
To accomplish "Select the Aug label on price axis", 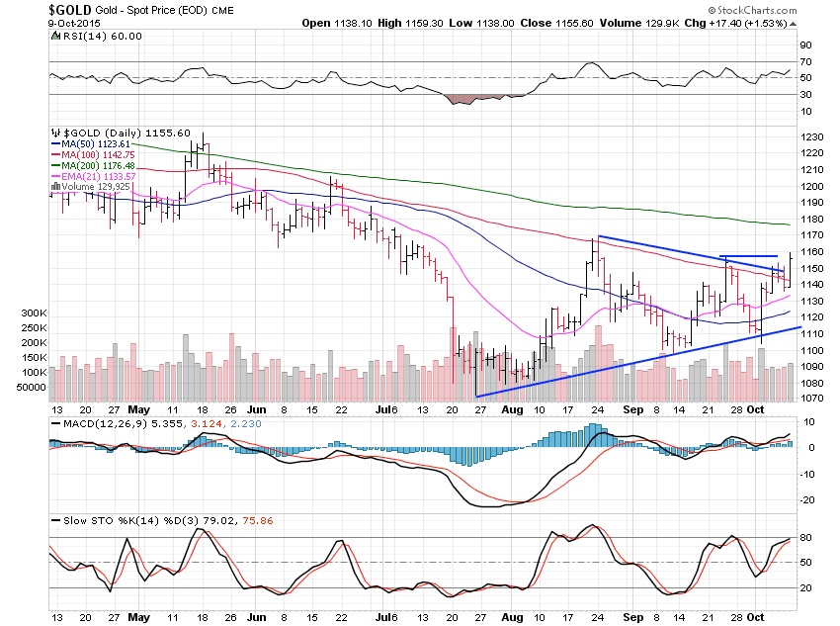I will coord(513,409).
